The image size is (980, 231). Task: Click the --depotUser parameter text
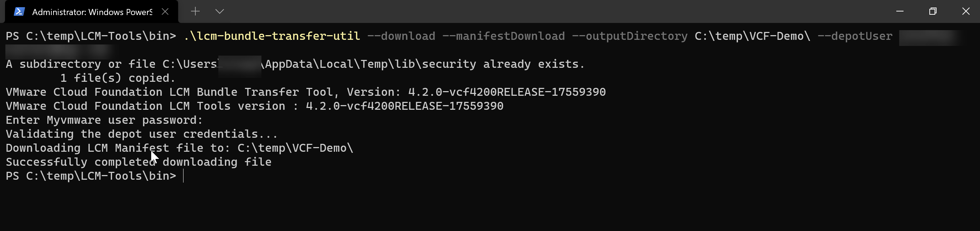point(855,36)
